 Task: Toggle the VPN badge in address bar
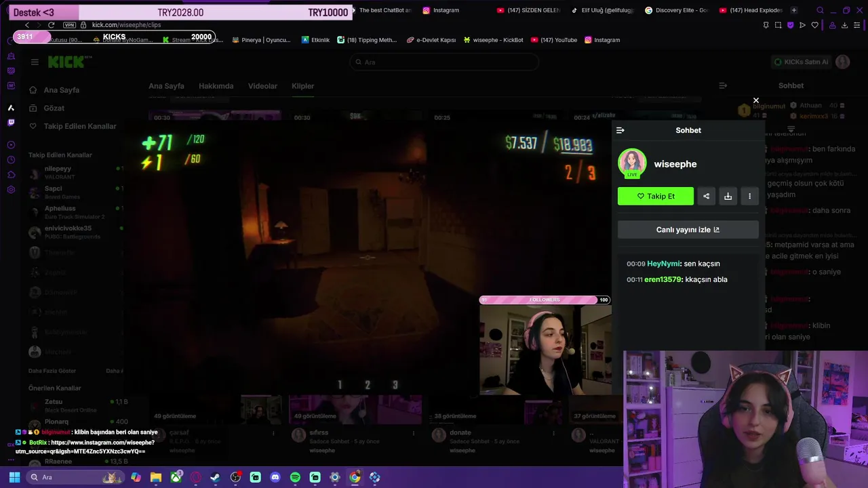pyautogui.click(x=69, y=25)
